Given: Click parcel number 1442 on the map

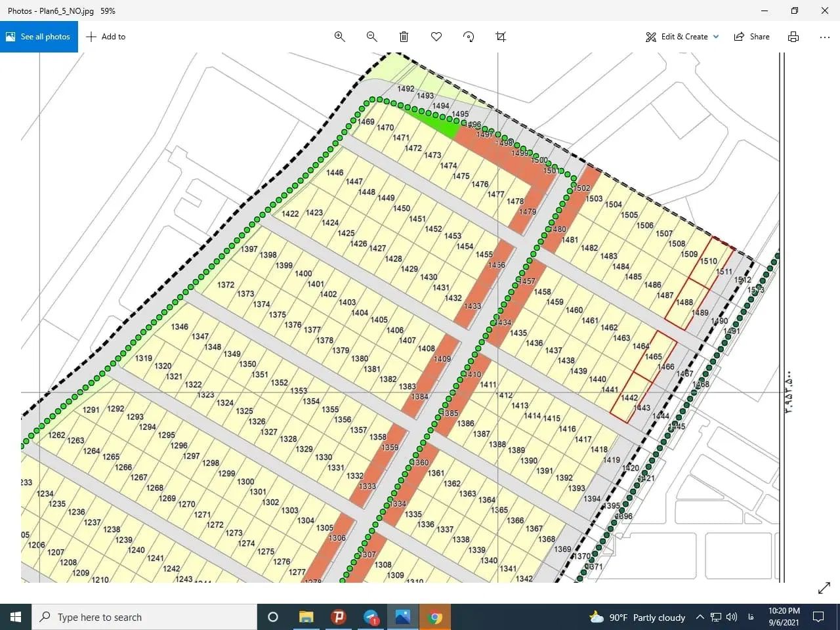Looking at the screenshot, I should pyautogui.click(x=629, y=398).
